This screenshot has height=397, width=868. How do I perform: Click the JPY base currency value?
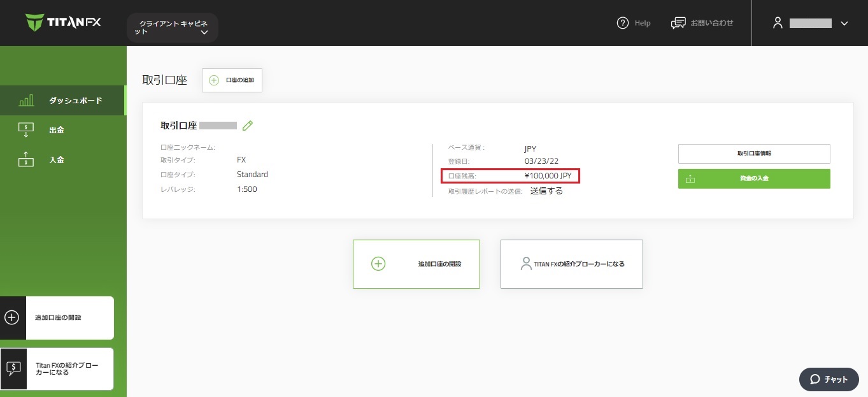coord(530,148)
